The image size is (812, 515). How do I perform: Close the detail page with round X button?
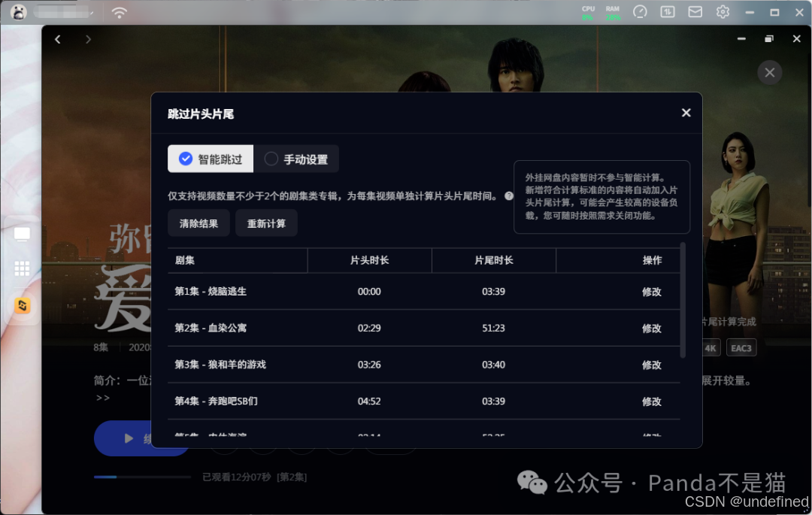click(770, 72)
